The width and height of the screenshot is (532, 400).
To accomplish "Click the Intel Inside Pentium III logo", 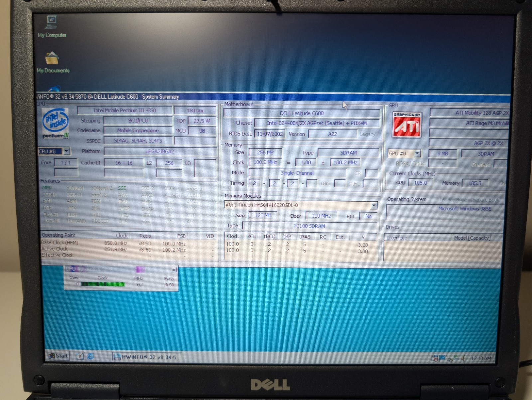I will (56, 123).
